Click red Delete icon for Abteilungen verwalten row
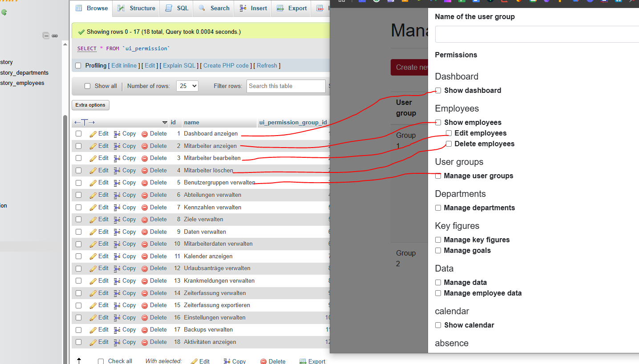The height and width of the screenshot is (364, 639). click(145, 195)
